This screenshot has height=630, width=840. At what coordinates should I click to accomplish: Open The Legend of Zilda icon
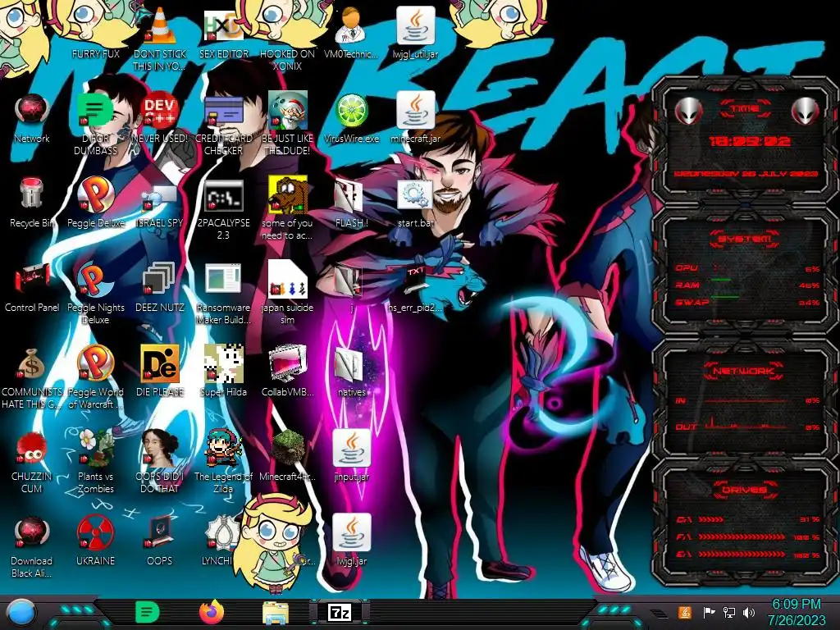224,449
